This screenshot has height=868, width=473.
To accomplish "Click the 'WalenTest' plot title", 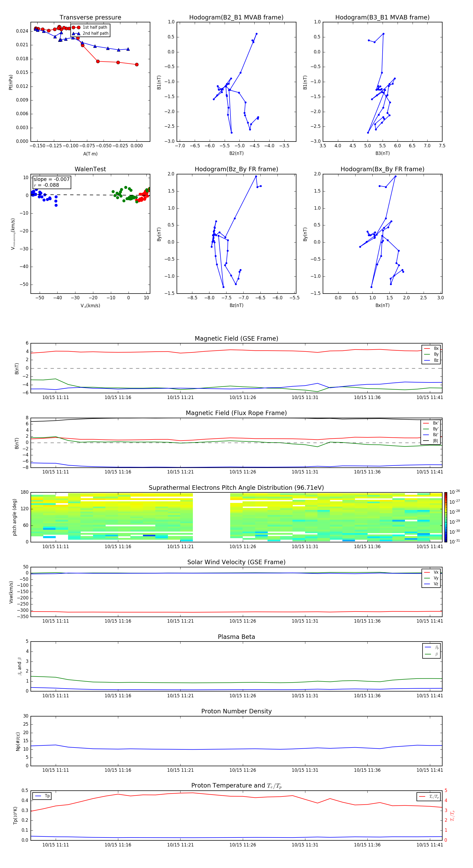I will (x=90, y=169).
